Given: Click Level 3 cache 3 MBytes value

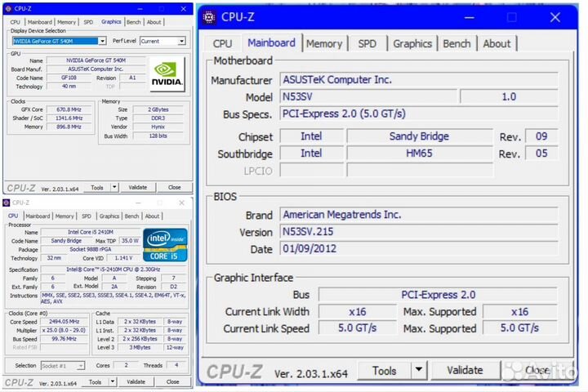Looking at the screenshot, I should [x=140, y=348].
